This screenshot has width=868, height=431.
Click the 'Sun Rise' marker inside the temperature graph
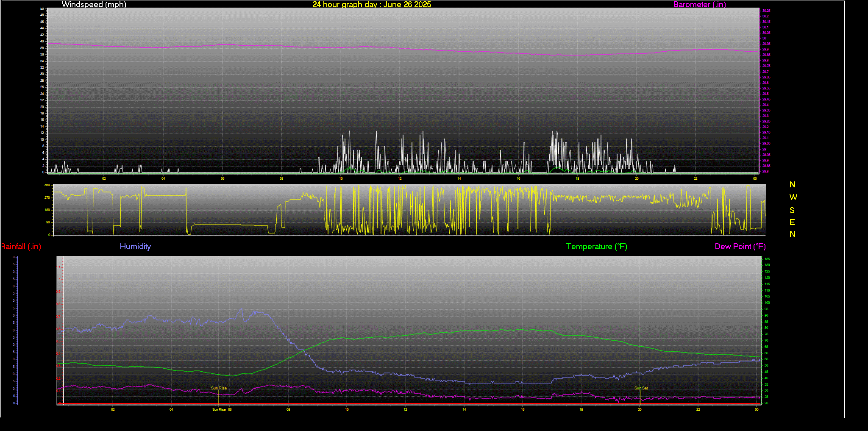219,388
